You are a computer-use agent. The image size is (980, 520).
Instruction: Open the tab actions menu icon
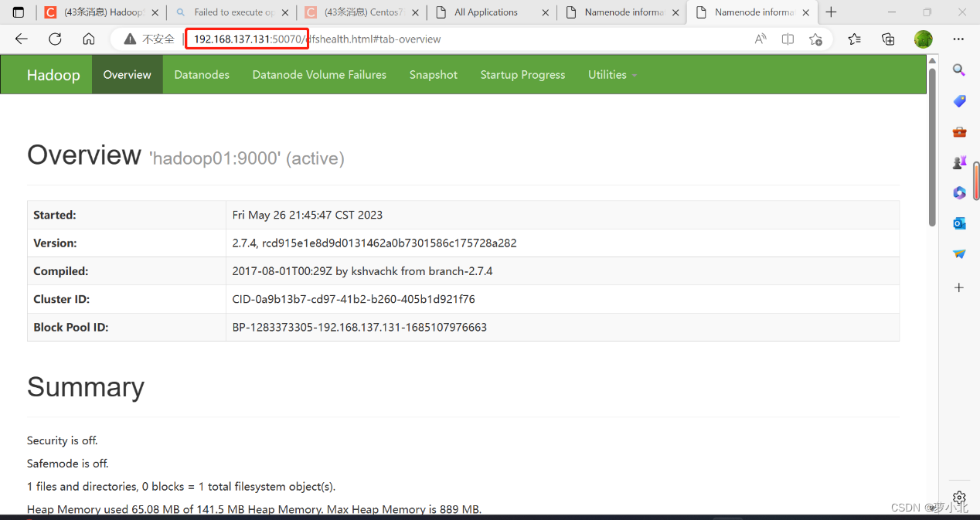pos(19,12)
